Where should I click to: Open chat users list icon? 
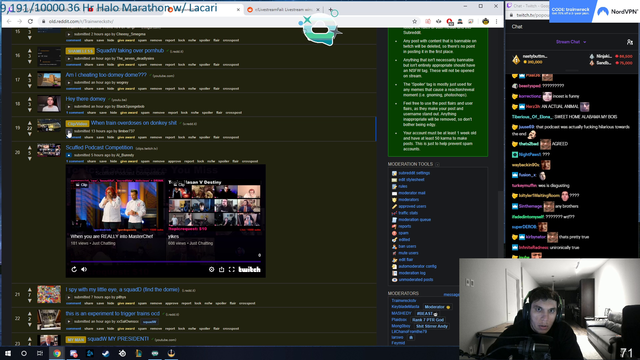point(629,42)
